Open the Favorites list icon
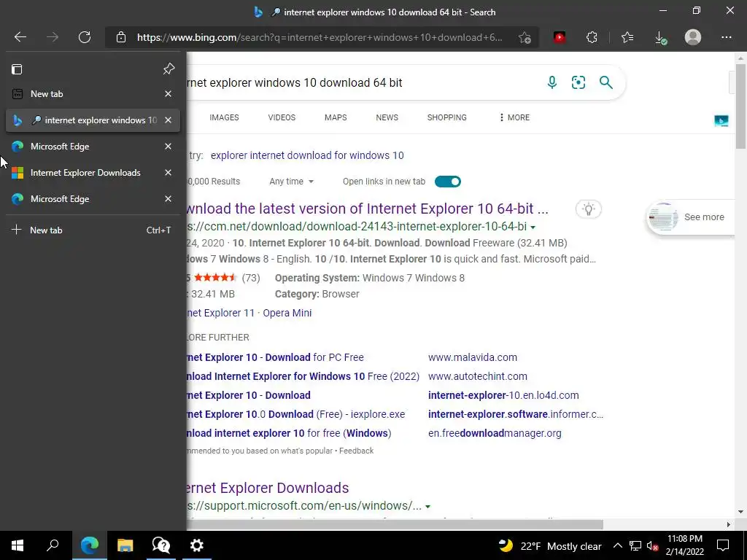This screenshot has height=560, width=747. 627,37
